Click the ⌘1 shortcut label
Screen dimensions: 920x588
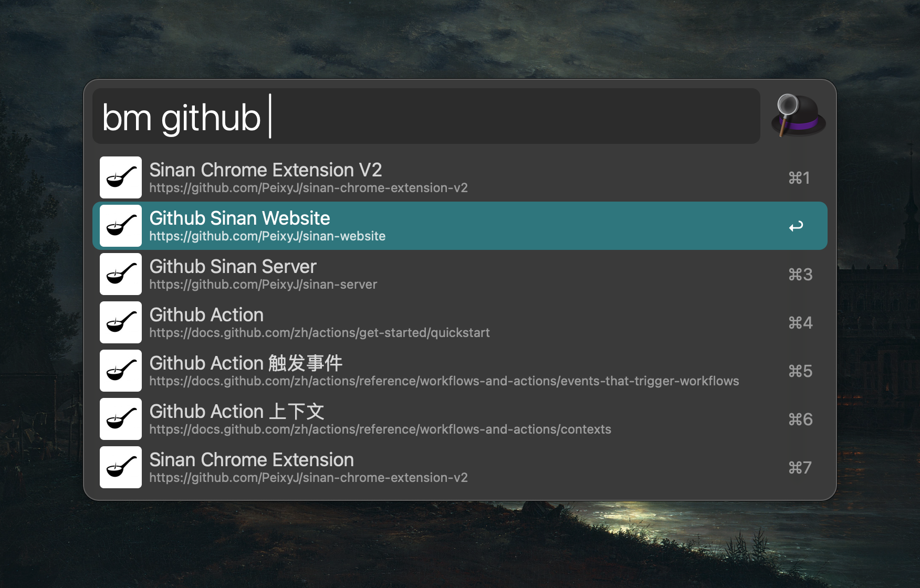799,178
